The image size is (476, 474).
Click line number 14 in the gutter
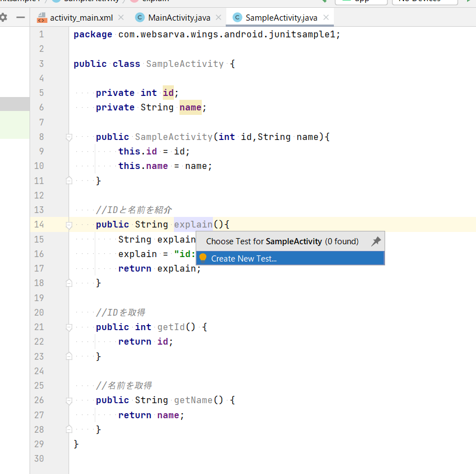[39, 224]
